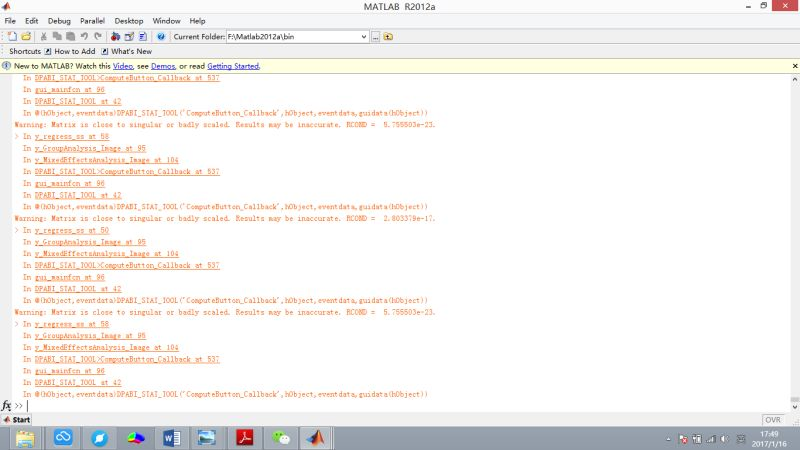Screen dimensions: 800x450
Task: Open the blue cloud app in taskbar
Action: click(63, 438)
